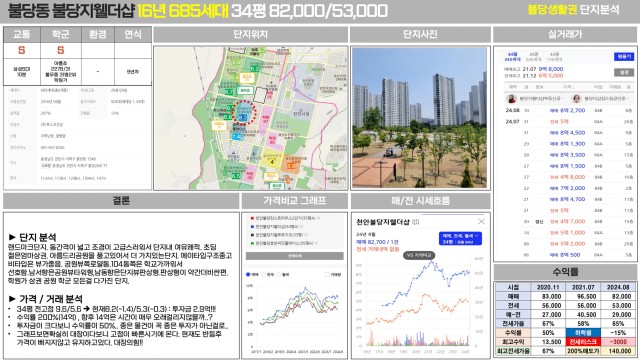The height and width of the screenshot is (361, 640).
Task: Enable the 거래량 checkbox
Action: (327, 274)
